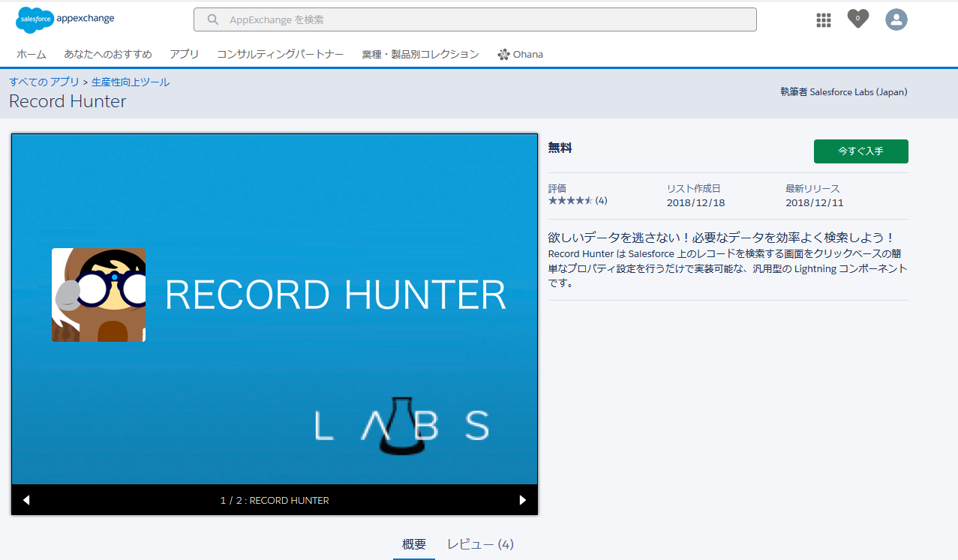Click the 最新リリース label
This screenshot has width=958, height=560.
[813, 189]
